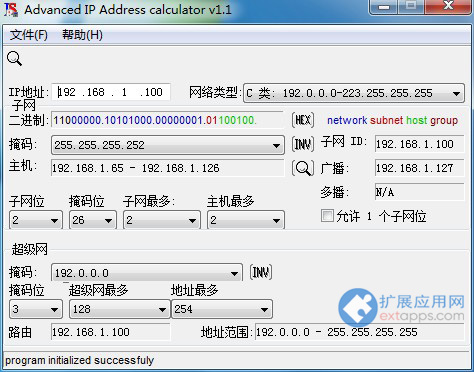Click the application icon in the title bar

[x=11, y=9]
